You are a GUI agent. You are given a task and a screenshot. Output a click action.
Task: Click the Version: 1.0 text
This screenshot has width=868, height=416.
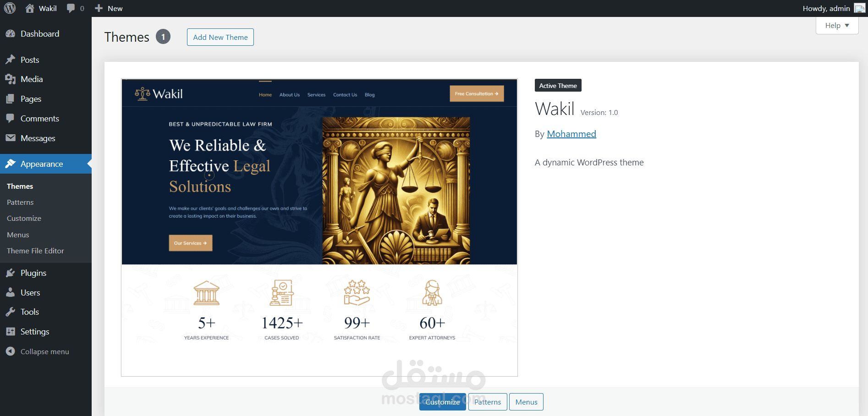pos(599,113)
